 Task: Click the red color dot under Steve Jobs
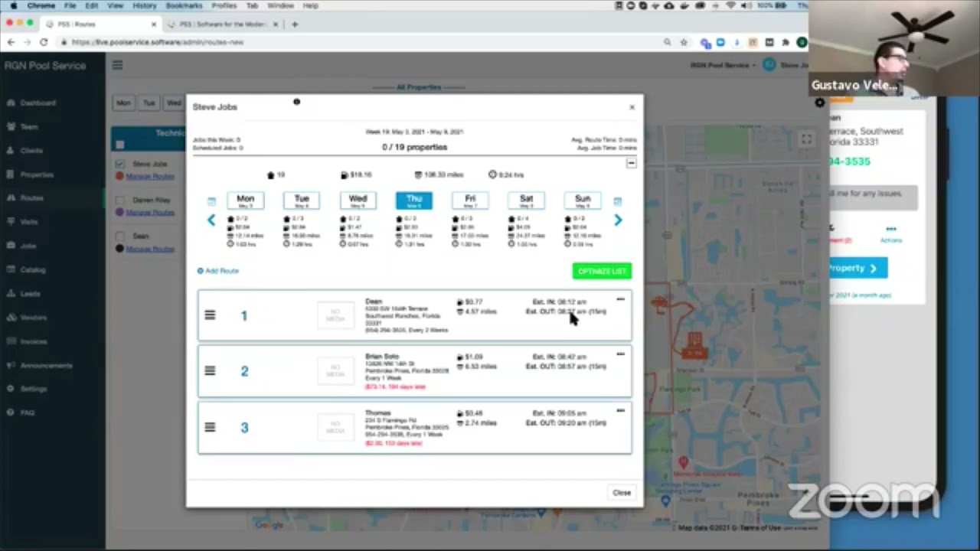[x=119, y=176]
